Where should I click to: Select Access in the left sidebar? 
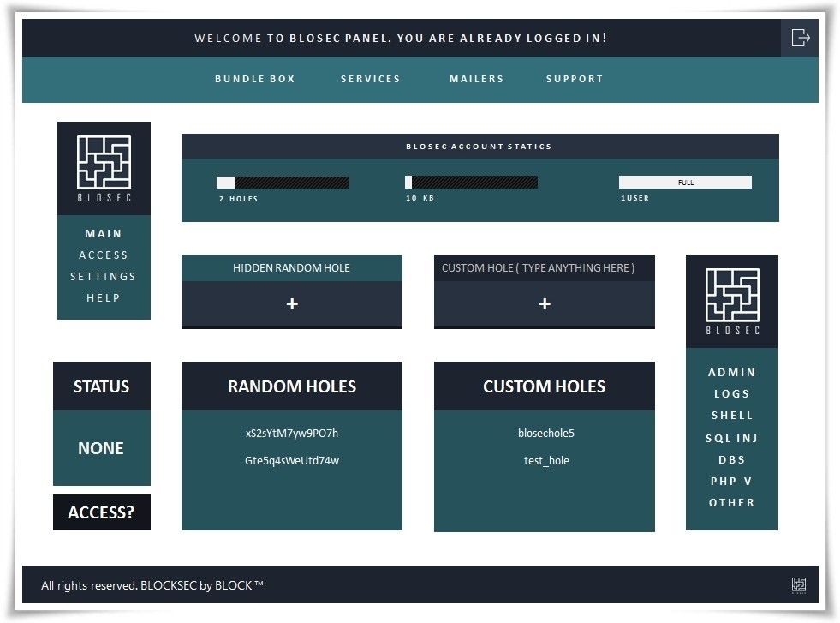pos(104,255)
